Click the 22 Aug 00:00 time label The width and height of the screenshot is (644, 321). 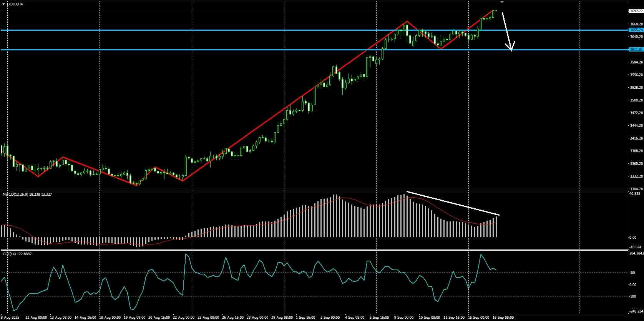pyautogui.click(x=184, y=318)
